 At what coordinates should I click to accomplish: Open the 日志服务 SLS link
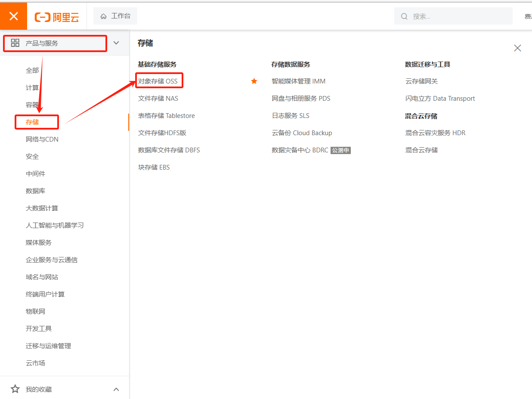pyautogui.click(x=291, y=116)
